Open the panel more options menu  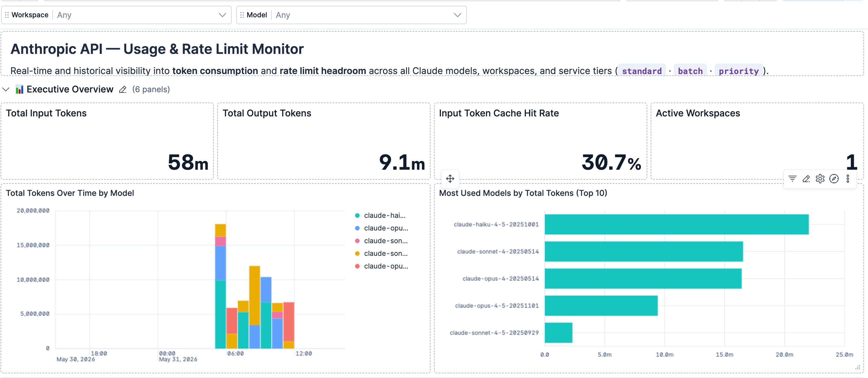coord(848,179)
